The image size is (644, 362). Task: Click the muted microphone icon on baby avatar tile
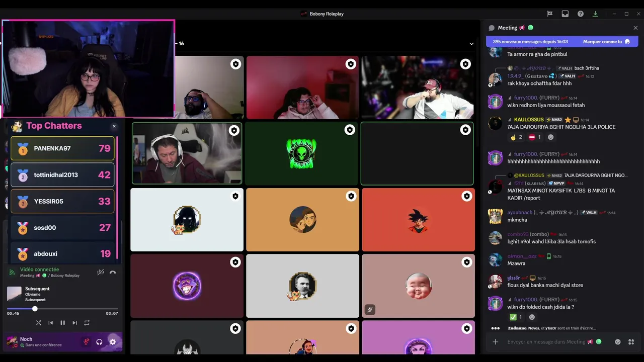(x=370, y=310)
